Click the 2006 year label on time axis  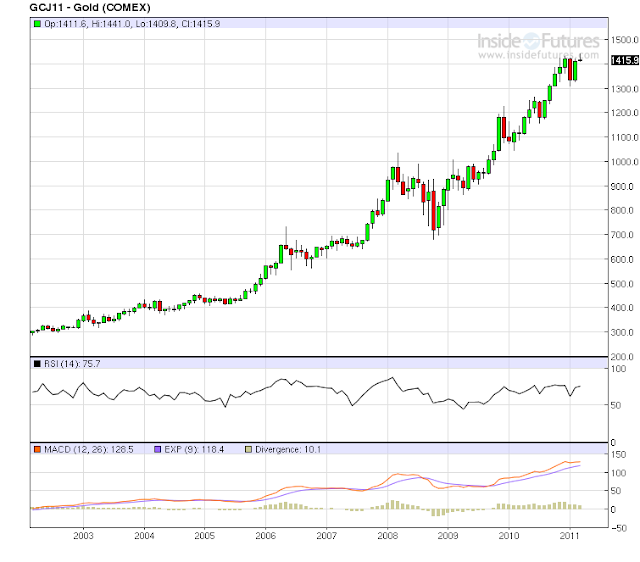[266, 536]
